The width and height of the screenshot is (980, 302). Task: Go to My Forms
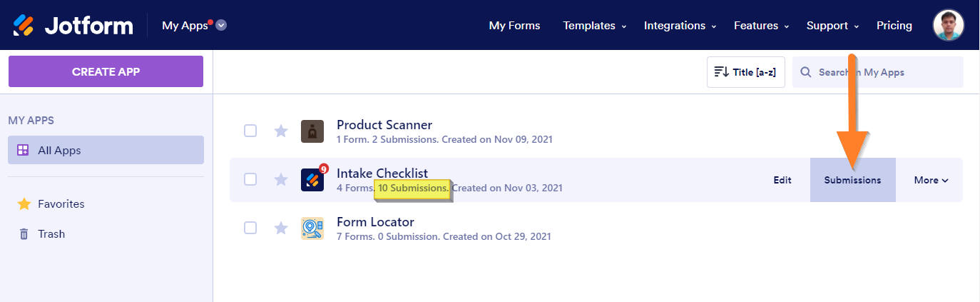pyautogui.click(x=514, y=26)
